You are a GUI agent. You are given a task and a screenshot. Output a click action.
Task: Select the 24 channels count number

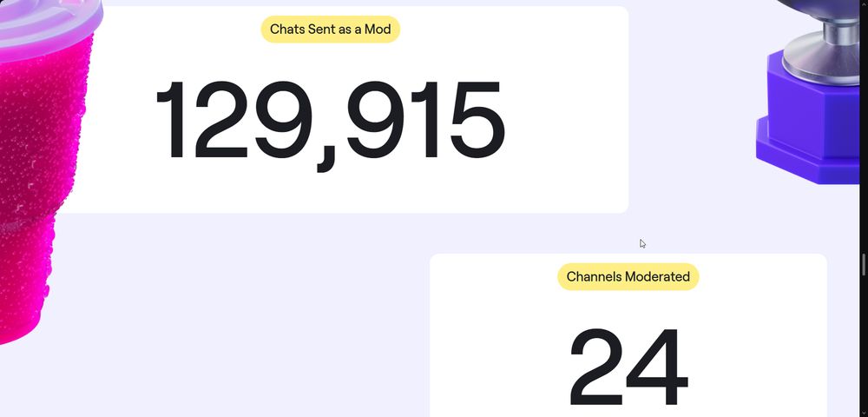tap(628, 367)
